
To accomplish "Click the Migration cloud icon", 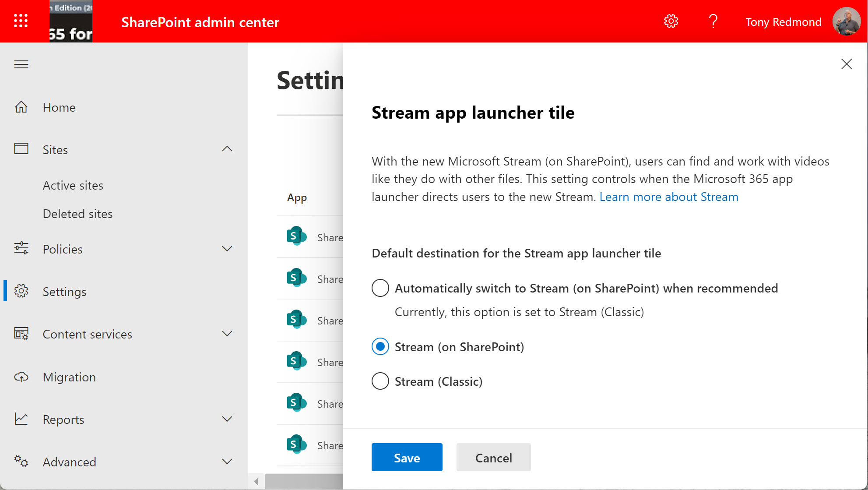I will 21,377.
